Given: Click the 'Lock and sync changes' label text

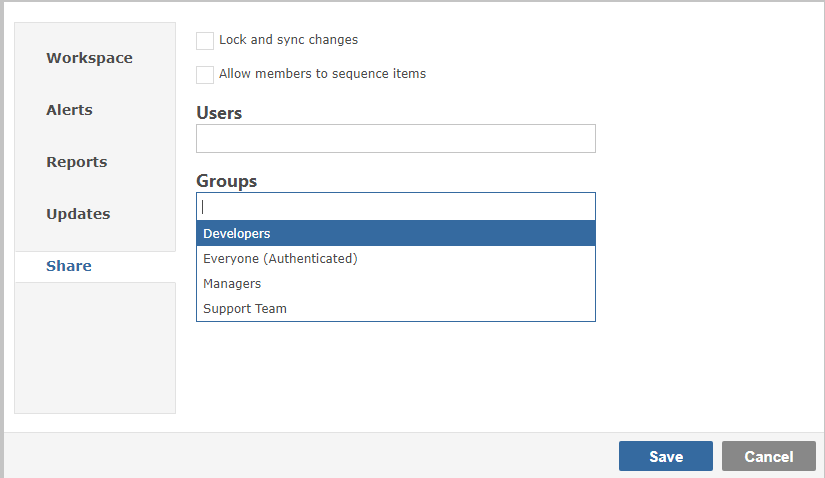Looking at the screenshot, I should 288,40.
